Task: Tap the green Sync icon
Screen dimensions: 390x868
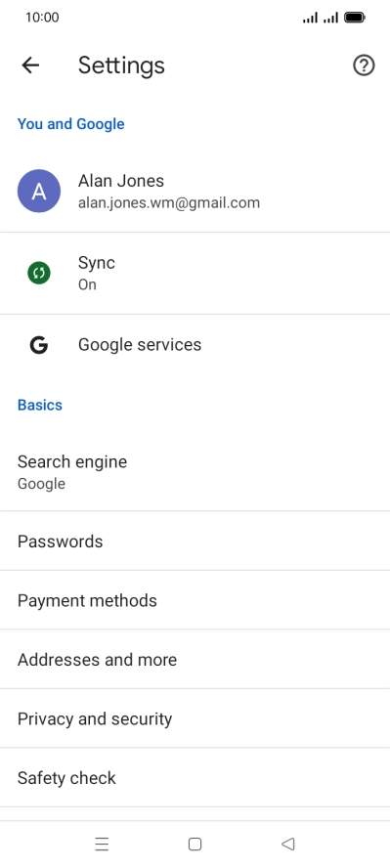Action: [x=39, y=273]
